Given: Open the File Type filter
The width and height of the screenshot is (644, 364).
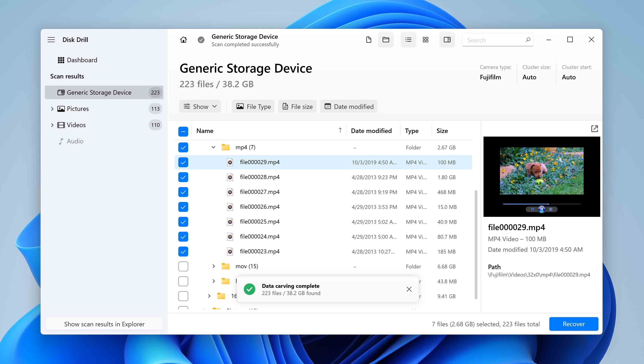Looking at the screenshot, I should pyautogui.click(x=253, y=107).
